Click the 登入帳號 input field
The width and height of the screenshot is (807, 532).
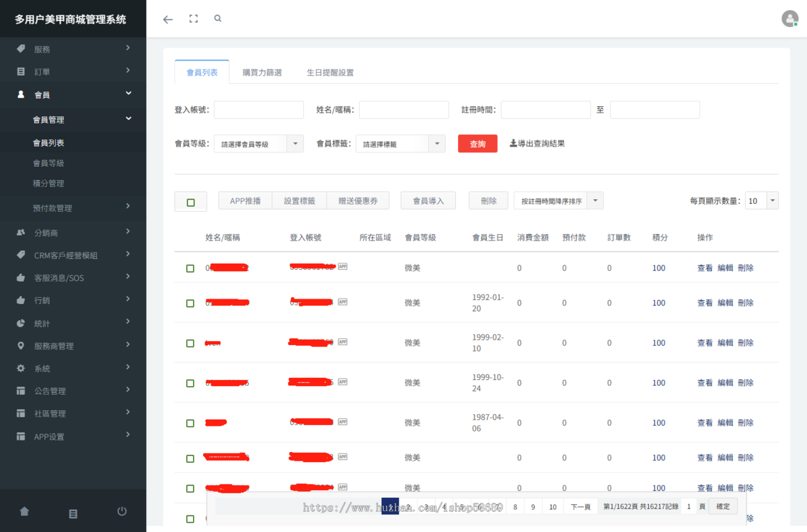(x=259, y=110)
